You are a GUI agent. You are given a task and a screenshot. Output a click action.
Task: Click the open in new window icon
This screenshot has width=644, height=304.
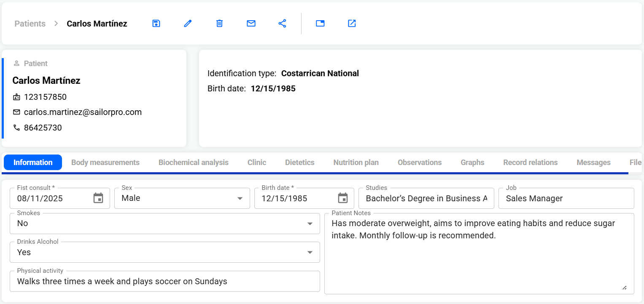point(352,24)
